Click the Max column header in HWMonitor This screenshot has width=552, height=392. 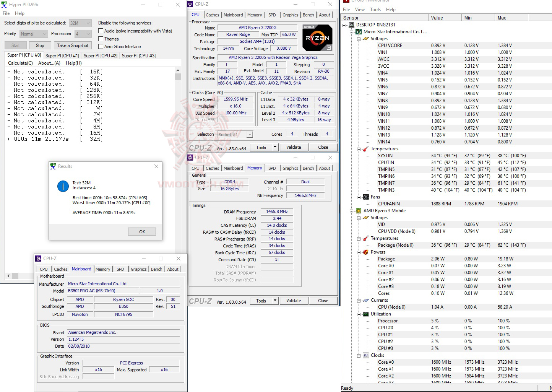tap(511, 18)
